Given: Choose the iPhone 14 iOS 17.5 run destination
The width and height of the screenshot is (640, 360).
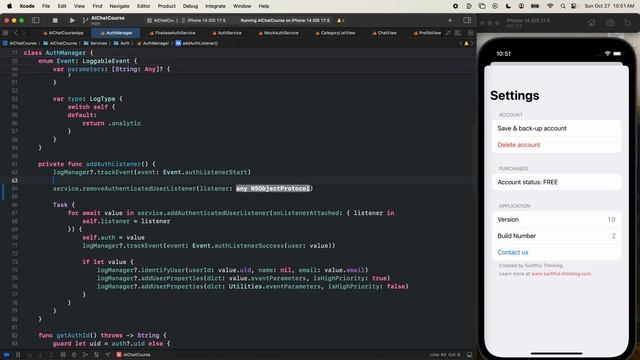Looking at the screenshot, I should pyautogui.click(x=203, y=20).
